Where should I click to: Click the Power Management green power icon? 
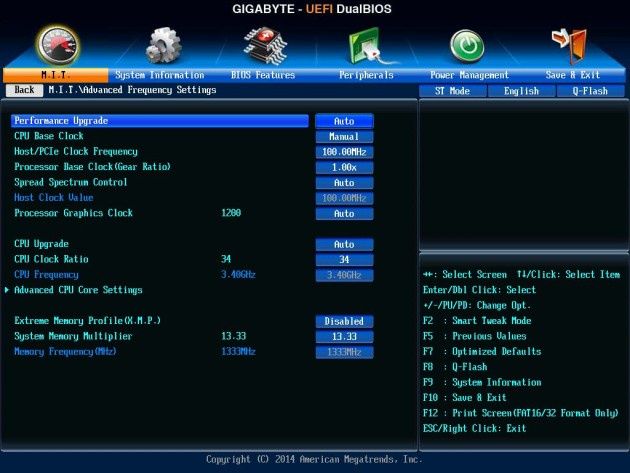(x=467, y=46)
